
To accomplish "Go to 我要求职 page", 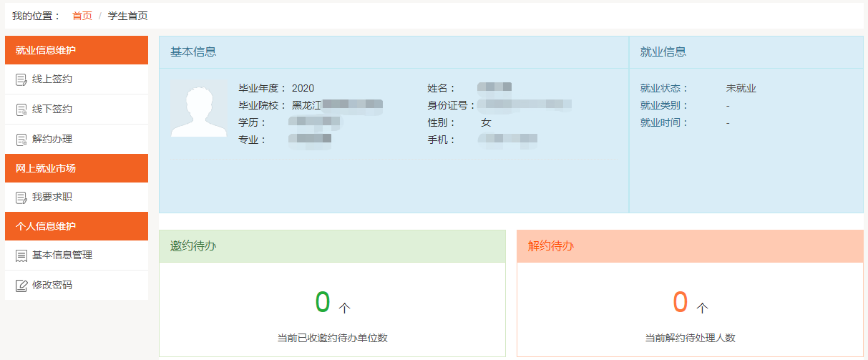I will 52,198.
